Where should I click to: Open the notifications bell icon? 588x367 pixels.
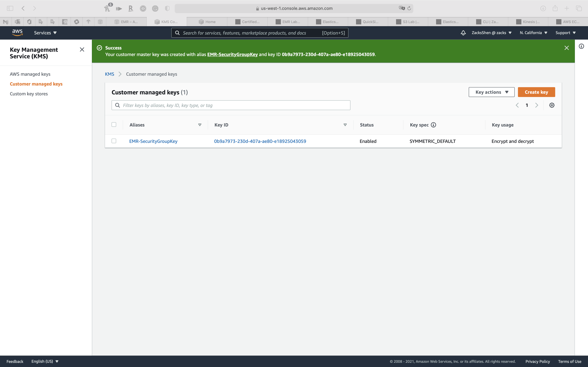[x=463, y=33]
